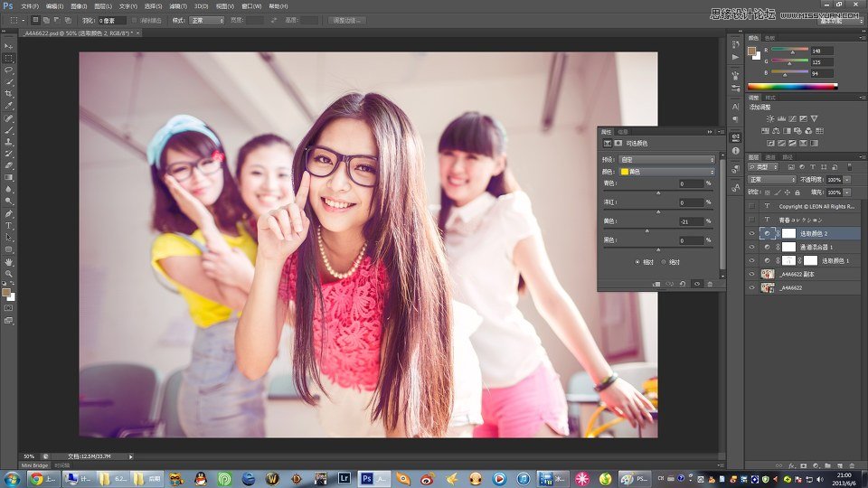Add a Color Balance adjustment
868x488 pixels.
(776, 130)
